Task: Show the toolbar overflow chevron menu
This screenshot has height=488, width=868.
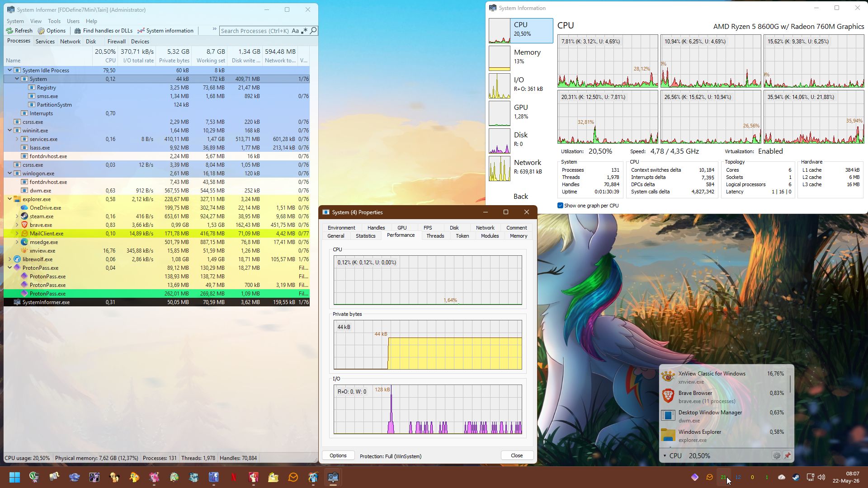Action: click(214, 30)
